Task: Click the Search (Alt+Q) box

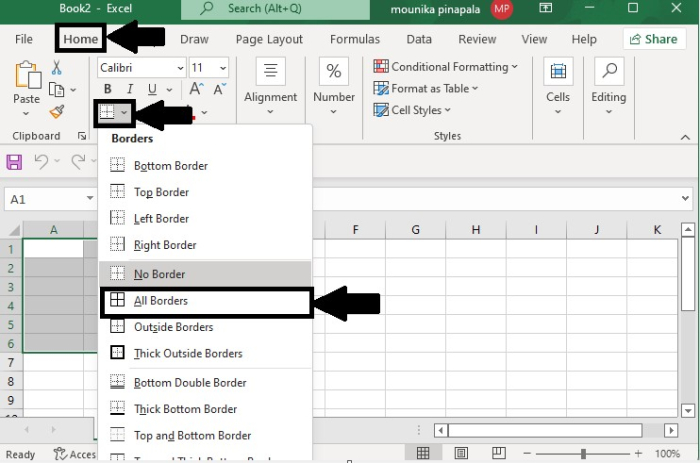Action: (x=275, y=8)
